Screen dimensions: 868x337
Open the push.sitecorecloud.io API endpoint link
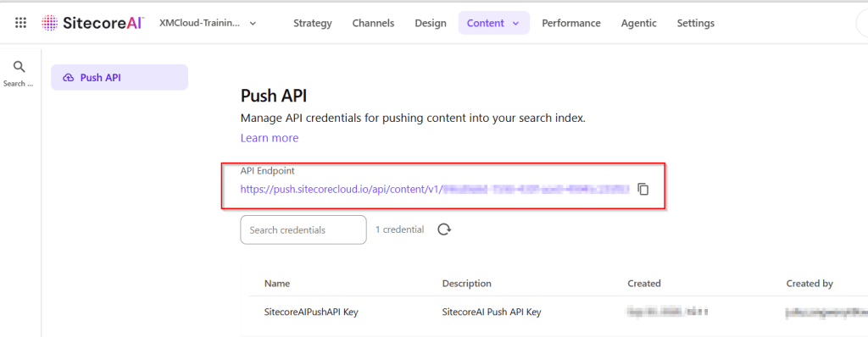click(435, 190)
